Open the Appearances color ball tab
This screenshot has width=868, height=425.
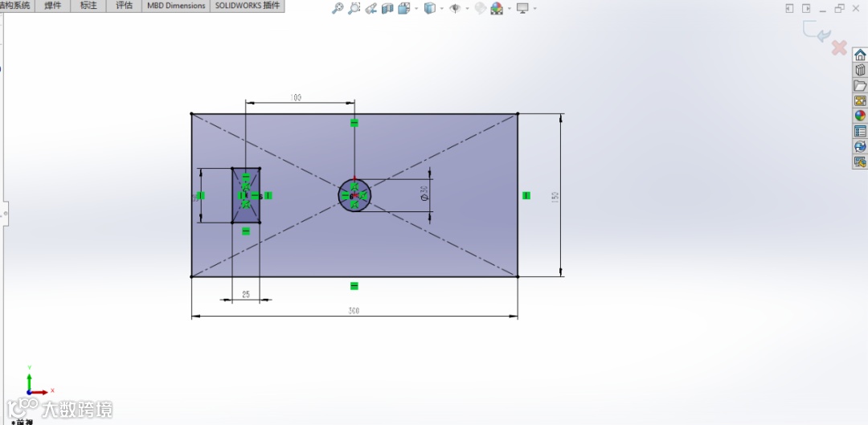point(860,116)
